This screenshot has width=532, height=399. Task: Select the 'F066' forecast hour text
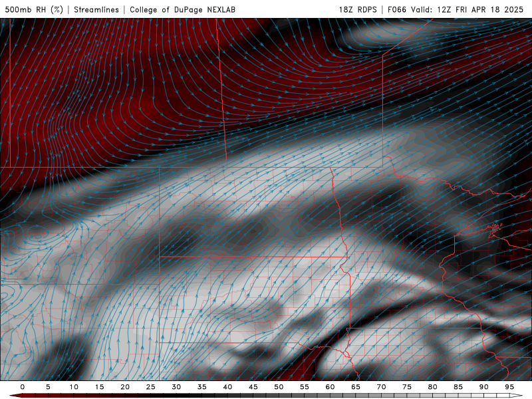point(396,9)
